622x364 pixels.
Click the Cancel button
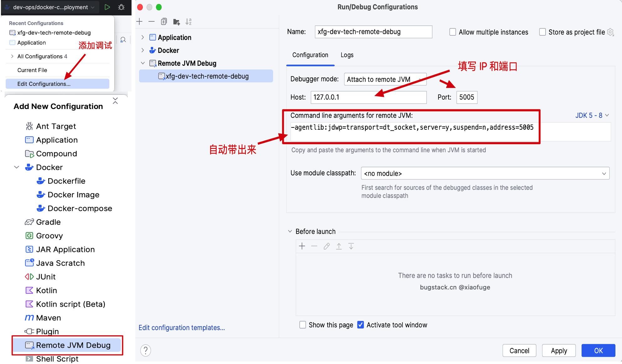point(519,351)
